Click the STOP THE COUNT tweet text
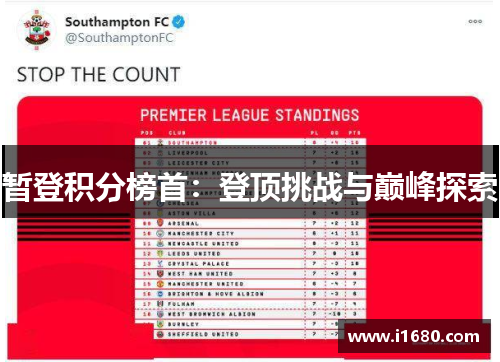Viewport: 500px width, 362px height. (x=99, y=74)
